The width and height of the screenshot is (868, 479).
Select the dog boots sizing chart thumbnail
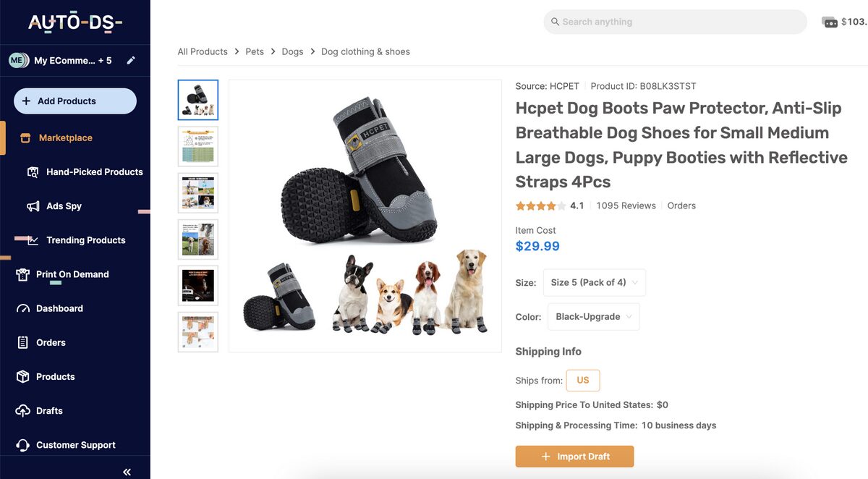(x=197, y=145)
